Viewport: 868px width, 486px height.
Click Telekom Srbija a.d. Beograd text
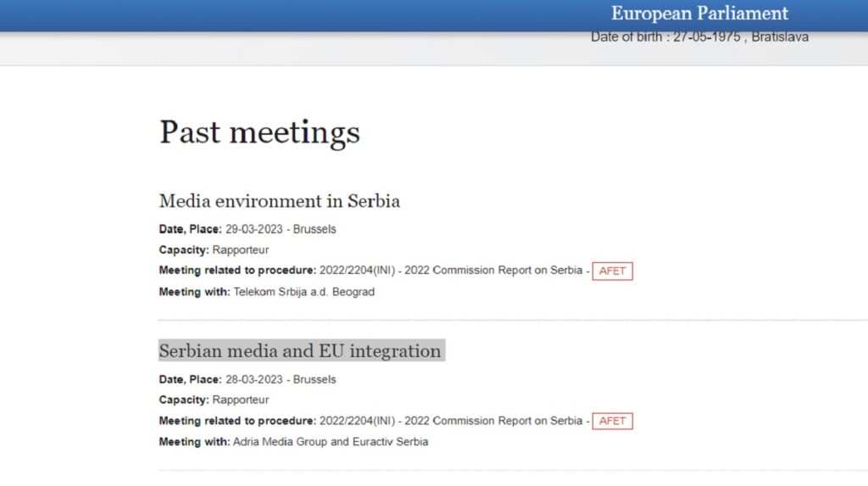coord(303,292)
